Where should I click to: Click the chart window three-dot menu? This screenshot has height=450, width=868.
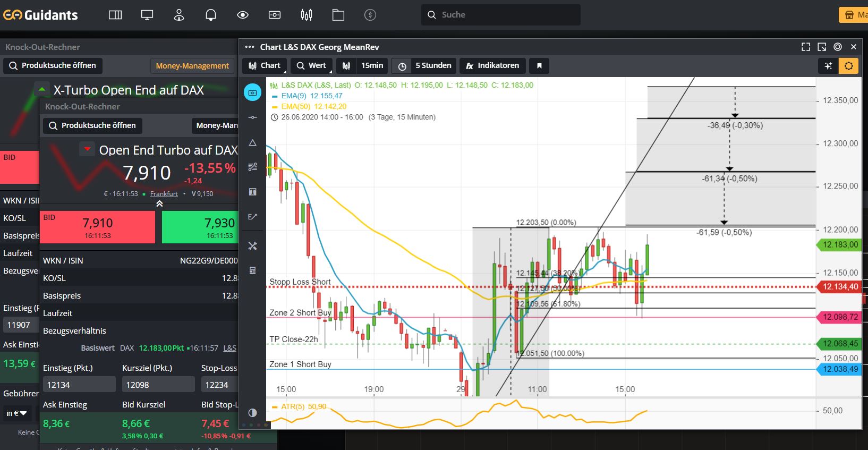point(249,47)
